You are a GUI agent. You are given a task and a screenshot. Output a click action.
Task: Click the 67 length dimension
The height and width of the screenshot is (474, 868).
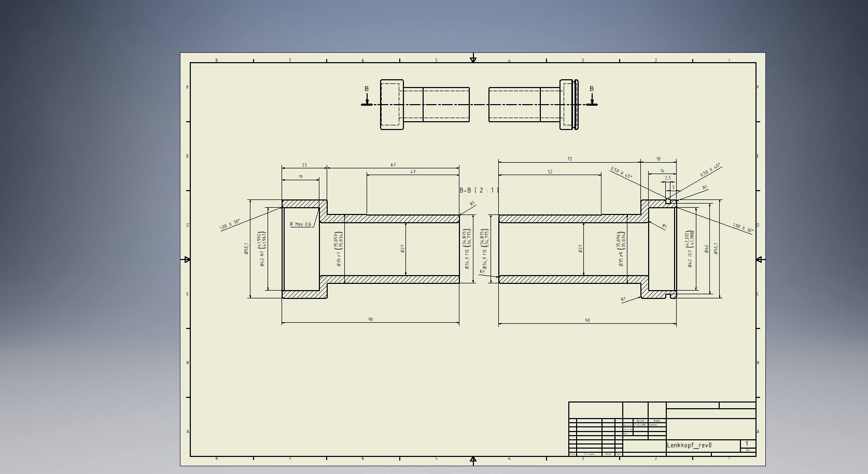[x=393, y=165]
